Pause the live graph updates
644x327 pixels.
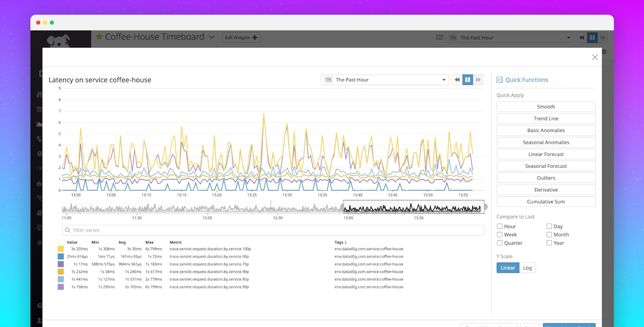(468, 79)
